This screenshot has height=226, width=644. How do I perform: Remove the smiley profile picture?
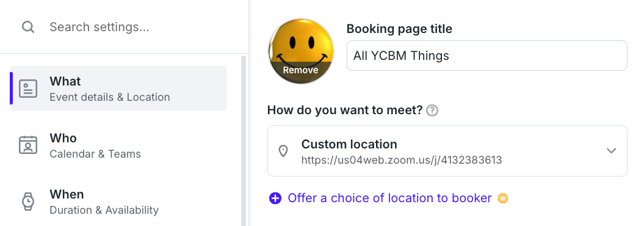coord(301,70)
